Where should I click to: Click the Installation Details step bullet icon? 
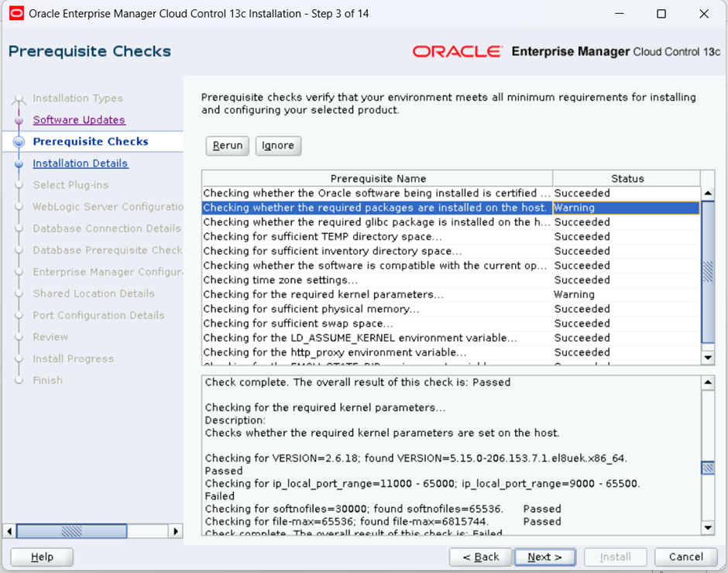[x=19, y=163]
